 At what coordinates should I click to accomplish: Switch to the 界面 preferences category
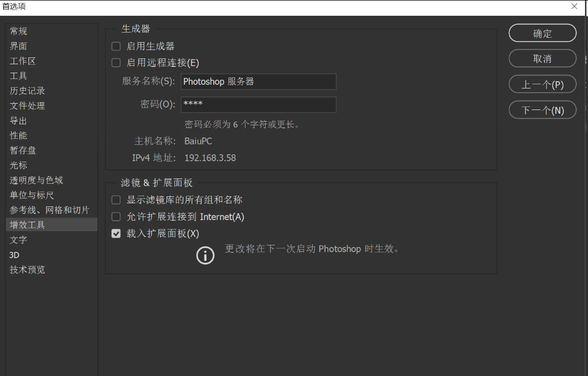click(x=19, y=46)
